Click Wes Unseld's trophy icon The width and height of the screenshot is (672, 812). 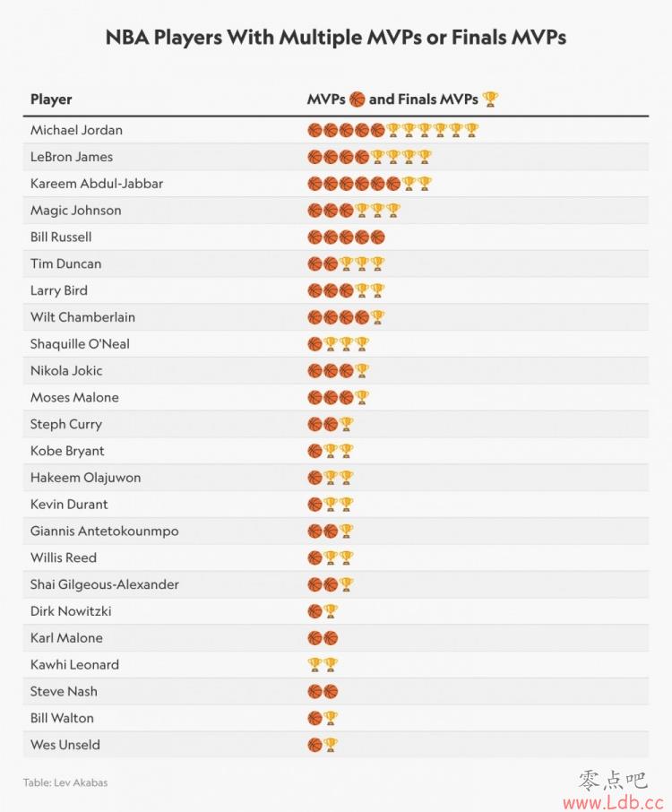(x=331, y=745)
